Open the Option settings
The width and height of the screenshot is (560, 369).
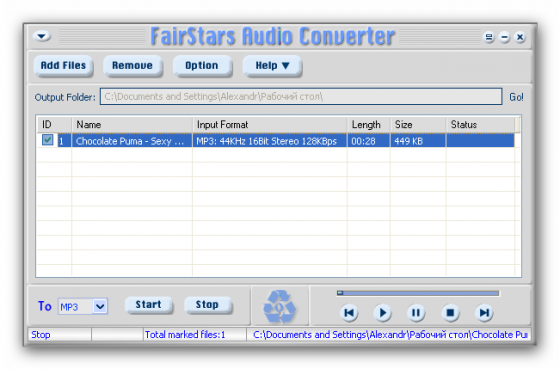tap(202, 66)
